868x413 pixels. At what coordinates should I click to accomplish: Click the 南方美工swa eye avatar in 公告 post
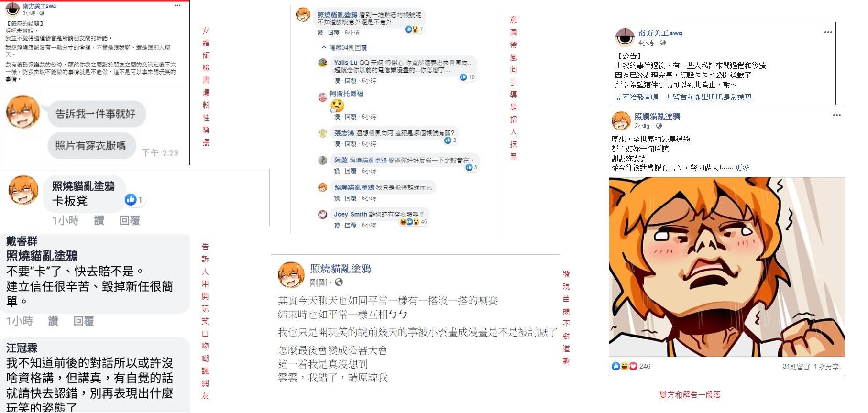click(x=625, y=37)
